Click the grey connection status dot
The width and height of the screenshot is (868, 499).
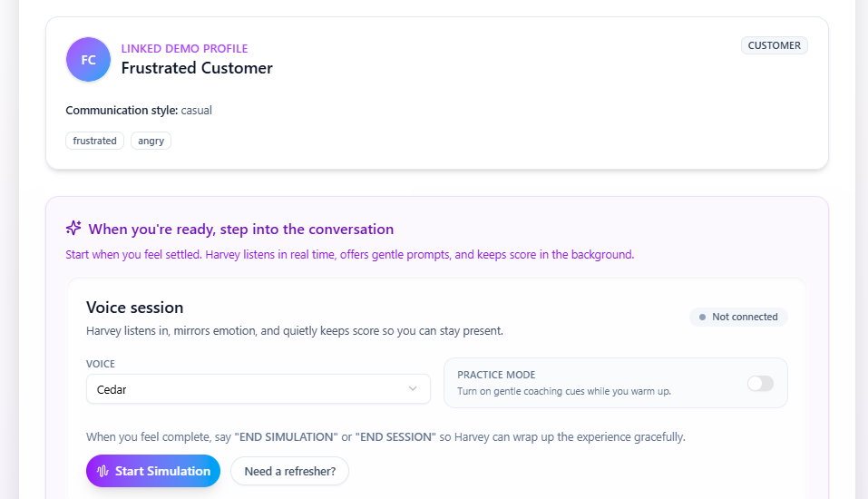[703, 317]
